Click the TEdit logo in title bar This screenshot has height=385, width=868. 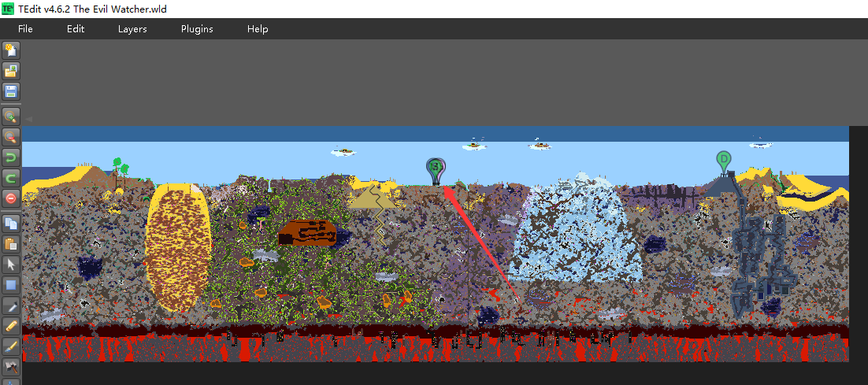pos(9,9)
